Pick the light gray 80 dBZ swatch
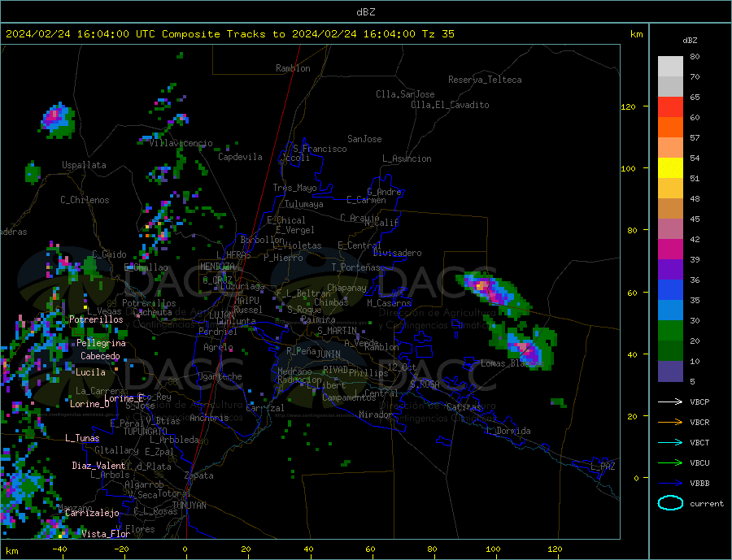 pyautogui.click(x=670, y=67)
